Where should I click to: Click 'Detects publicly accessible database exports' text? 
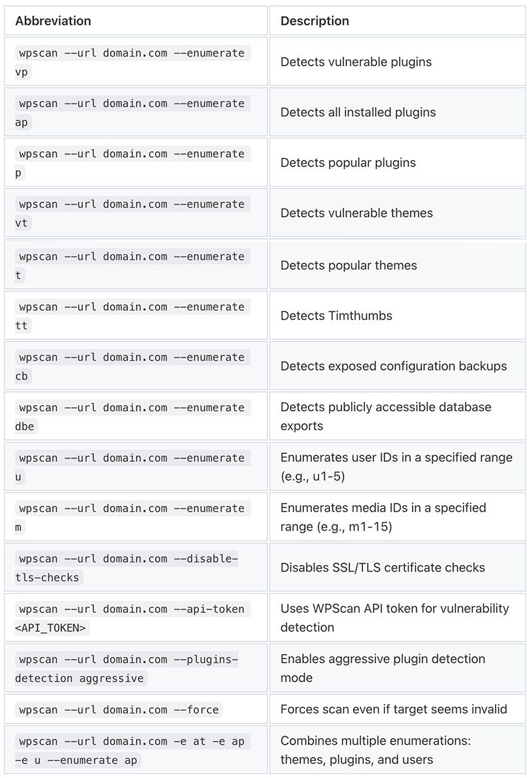[x=386, y=416]
